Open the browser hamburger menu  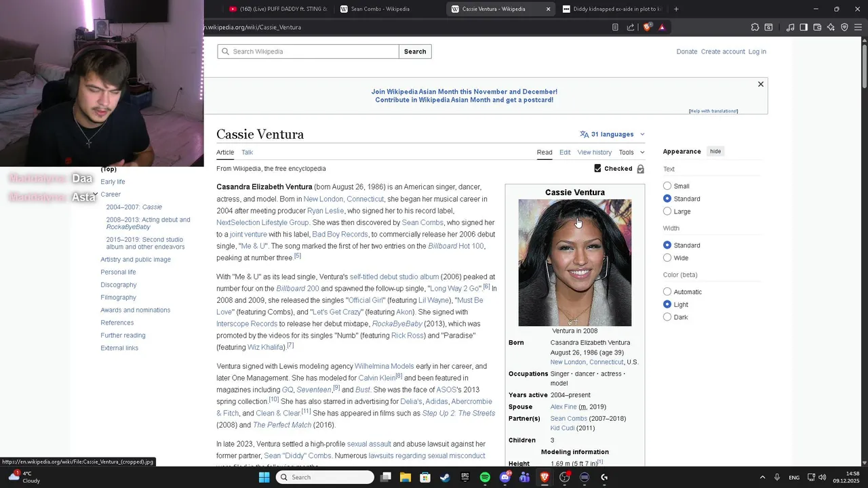coord(858,27)
